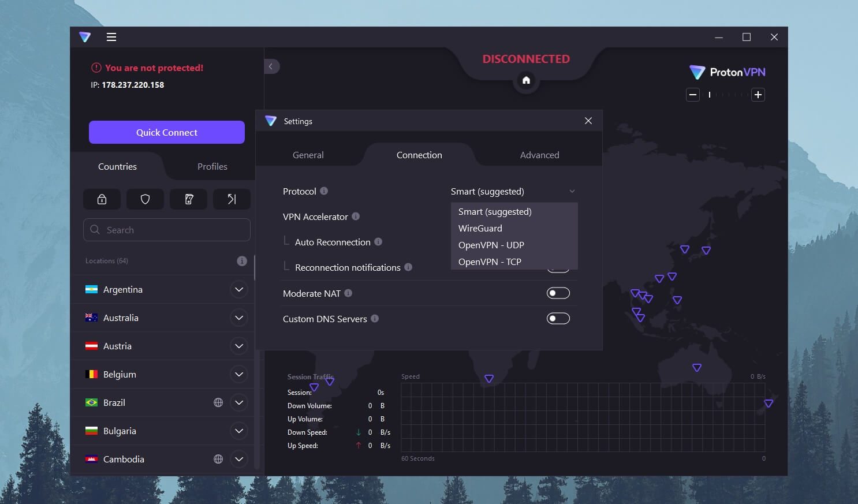Viewport: 858px width, 504px height.
Task: Select the Secure Core lock filter icon
Action: click(102, 199)
